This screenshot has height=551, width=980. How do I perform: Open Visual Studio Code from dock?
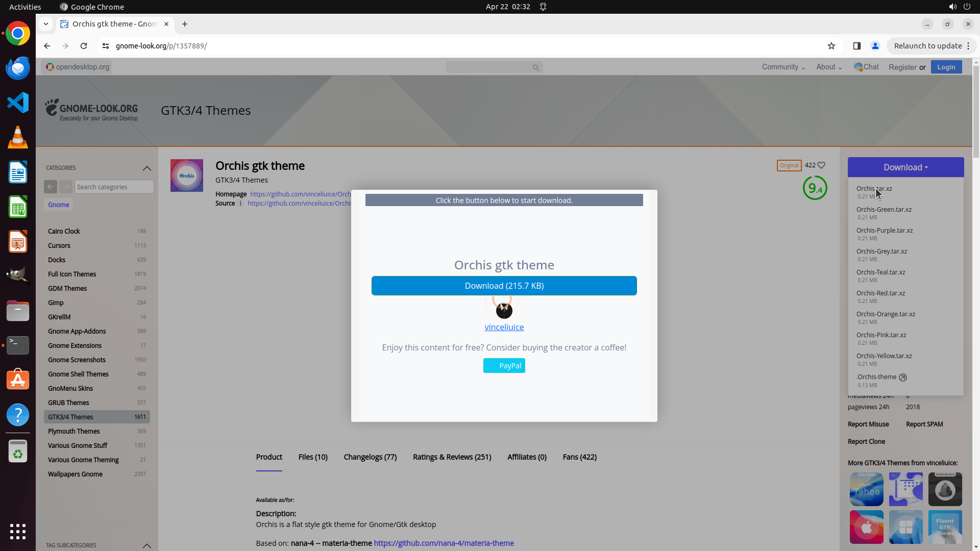(18, 103)
